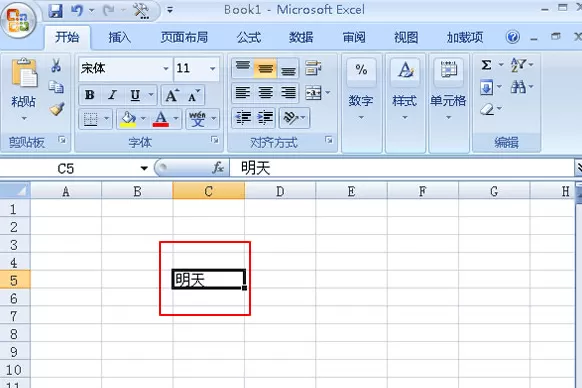Viewport: 582px width, 388px height.
Task: Click the formula bar containing 明天
Action: point(402,168)
